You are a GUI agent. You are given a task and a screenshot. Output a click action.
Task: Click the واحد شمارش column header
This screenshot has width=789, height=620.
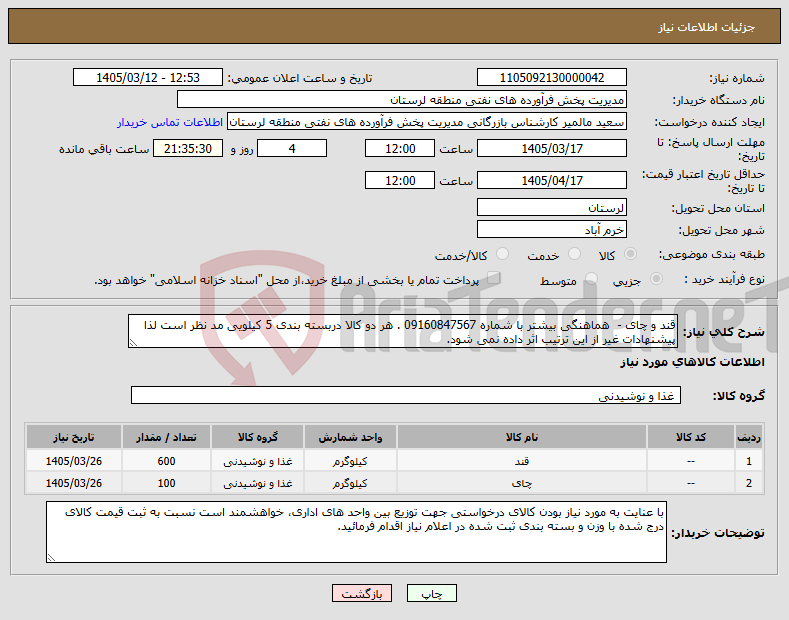point(350,437)
